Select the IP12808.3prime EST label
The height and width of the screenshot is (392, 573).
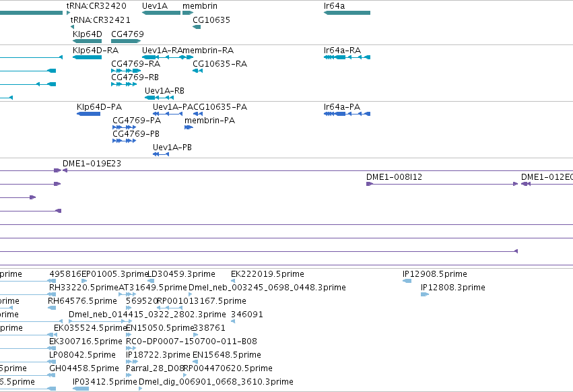point(453,288)
